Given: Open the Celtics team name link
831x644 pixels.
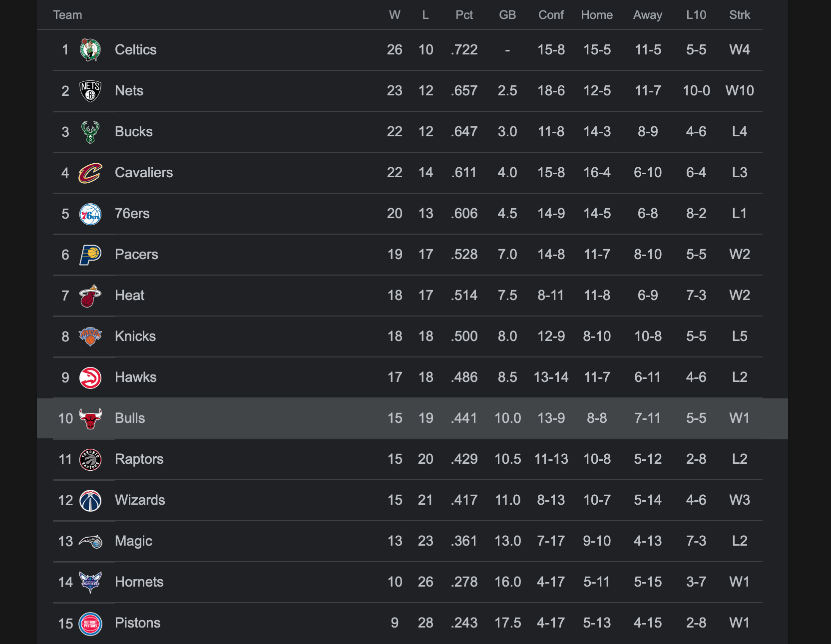Looking at the screenshot, I should [x=135, y=50].
